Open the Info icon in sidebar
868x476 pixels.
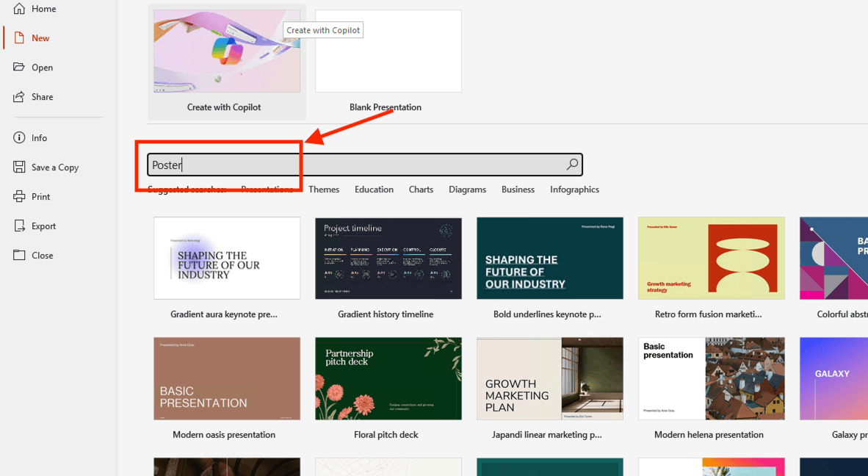[x=19, y=138]
